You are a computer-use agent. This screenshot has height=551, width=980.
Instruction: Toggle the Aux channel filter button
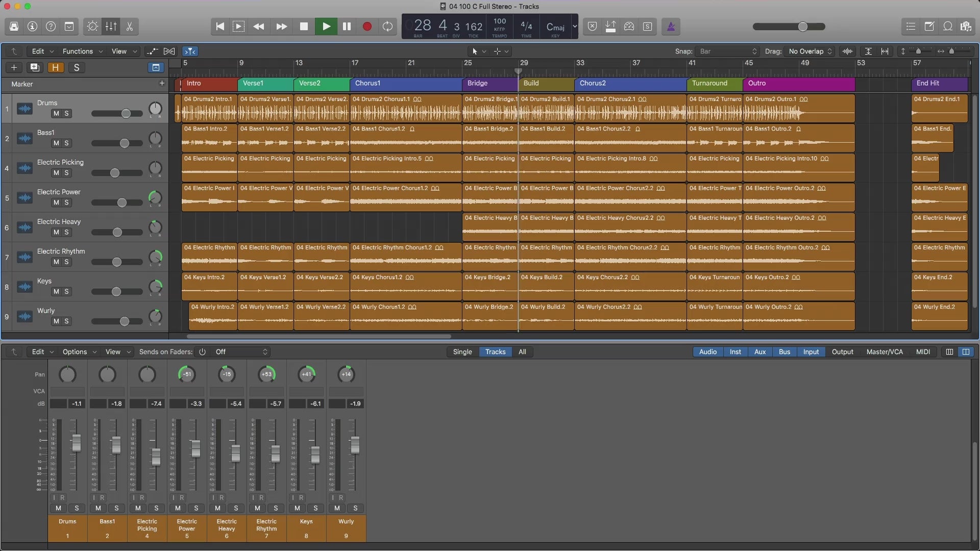760,352
